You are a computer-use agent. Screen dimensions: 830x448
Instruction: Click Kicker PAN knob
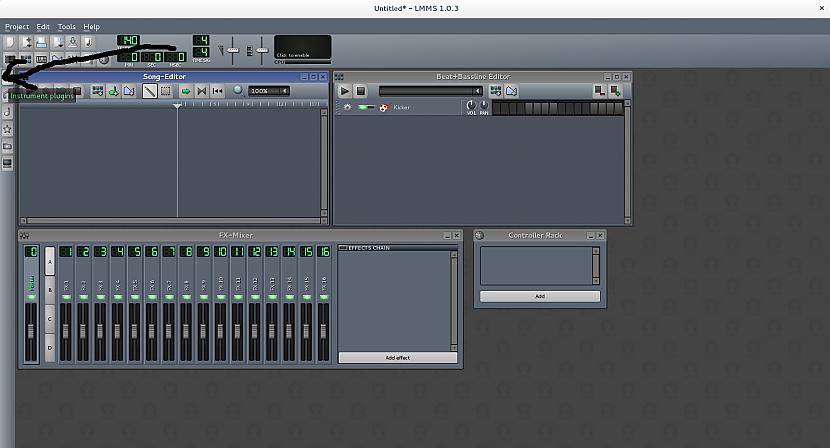484,105
